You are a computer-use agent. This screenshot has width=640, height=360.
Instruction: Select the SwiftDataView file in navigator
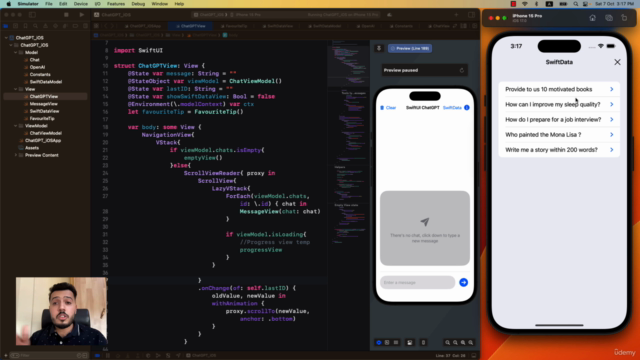pos(44,111)
